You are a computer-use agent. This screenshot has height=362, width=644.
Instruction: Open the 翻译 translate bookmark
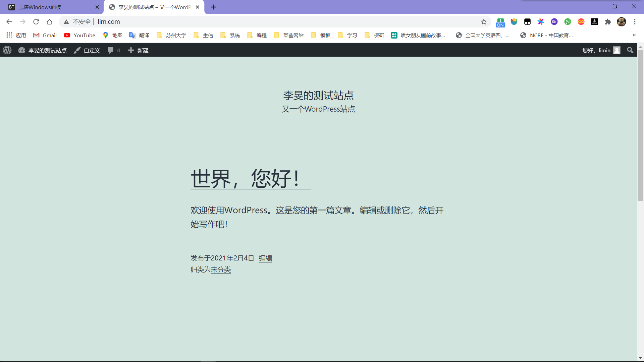[x=139, y=35]
